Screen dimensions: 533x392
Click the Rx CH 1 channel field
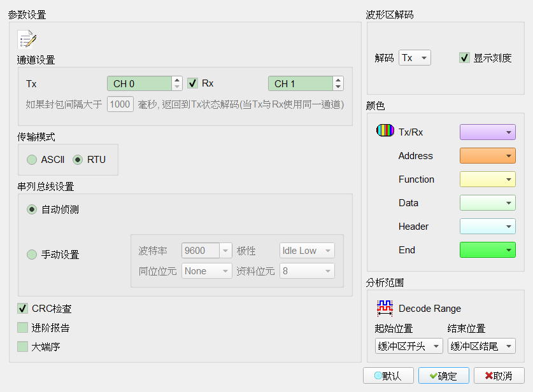pyautogui.click(x=300, y=83)
